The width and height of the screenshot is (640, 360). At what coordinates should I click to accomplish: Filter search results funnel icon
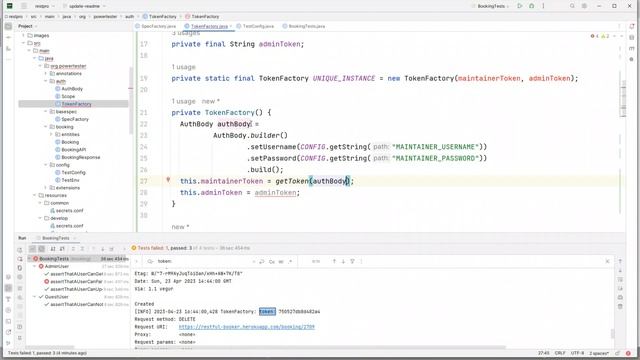pyautogui.click(x=352, y=261)
